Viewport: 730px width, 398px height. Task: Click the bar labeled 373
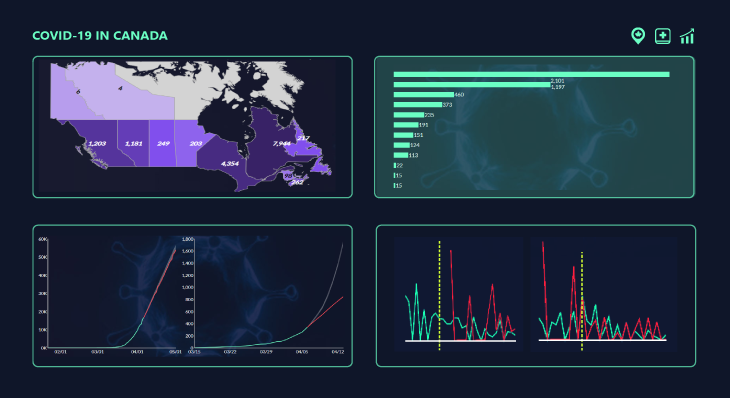(x=418, y=105)
